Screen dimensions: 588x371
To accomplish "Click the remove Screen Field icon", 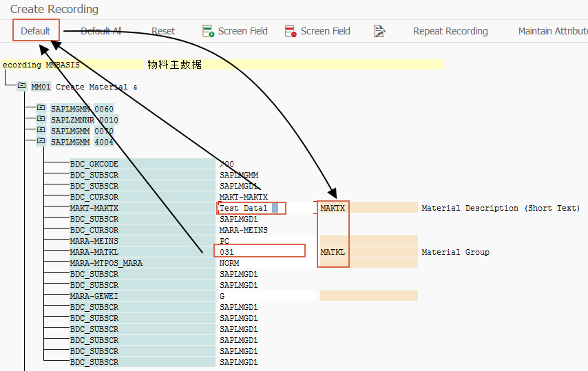I will click(291, 31).
